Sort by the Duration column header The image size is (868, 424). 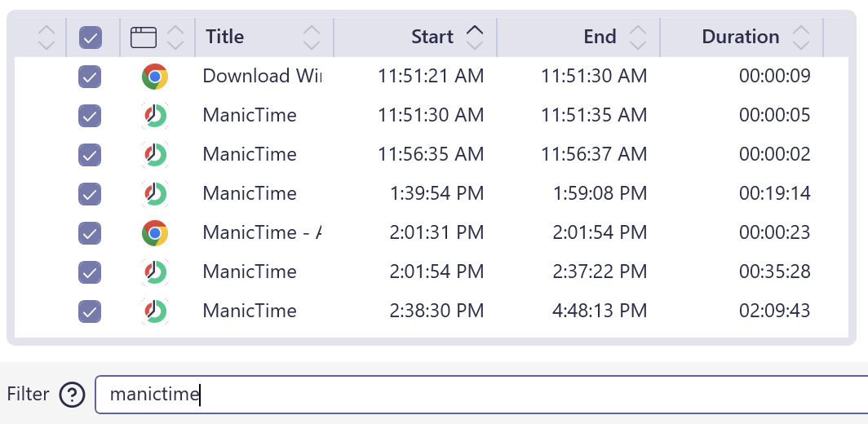(x=741, y=37)
